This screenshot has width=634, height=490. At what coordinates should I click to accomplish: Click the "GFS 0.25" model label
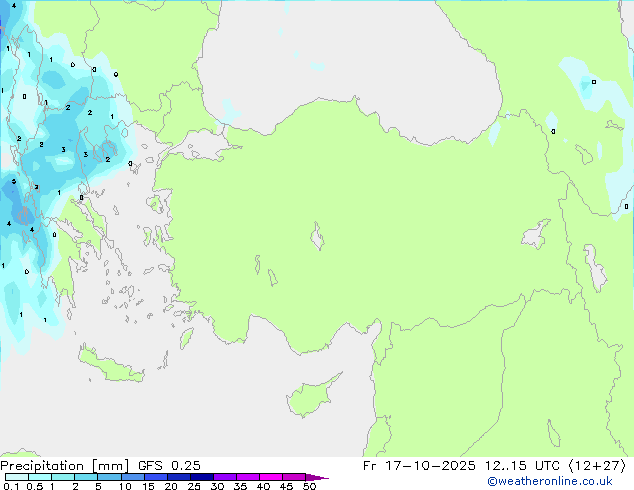pyautogui.click(x=169, y=466)
